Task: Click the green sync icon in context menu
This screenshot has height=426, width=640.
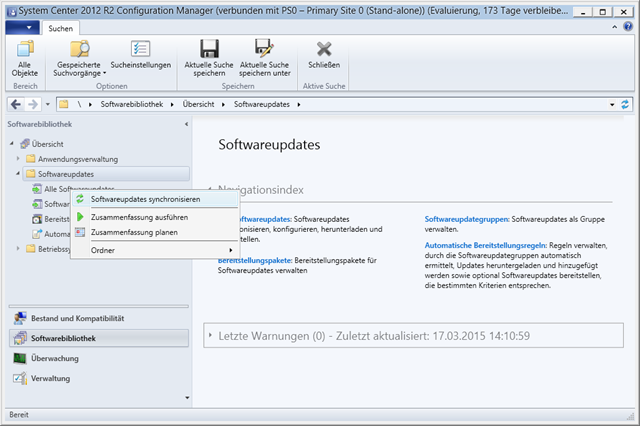Action: (x=80, y=199)
